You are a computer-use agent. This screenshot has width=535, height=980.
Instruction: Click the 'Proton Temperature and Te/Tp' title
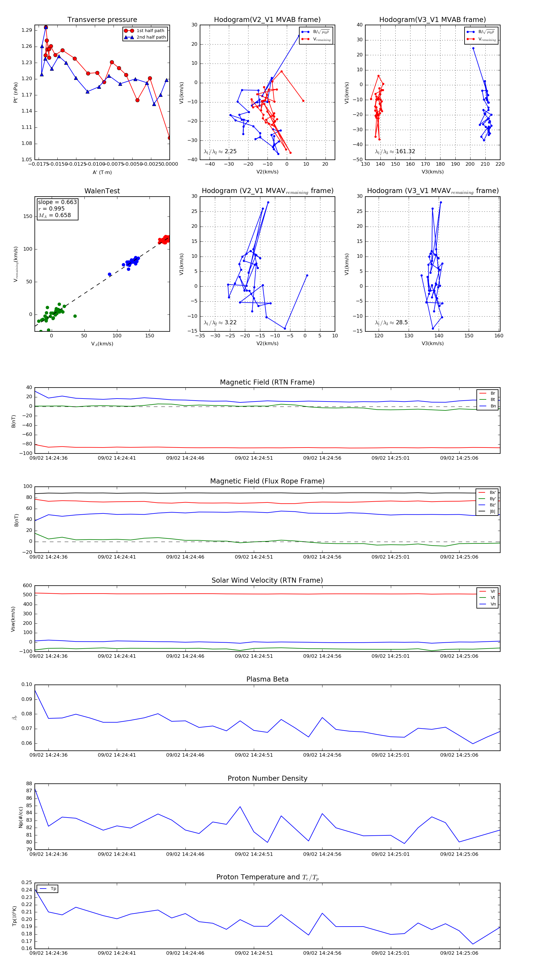point(267,877)
